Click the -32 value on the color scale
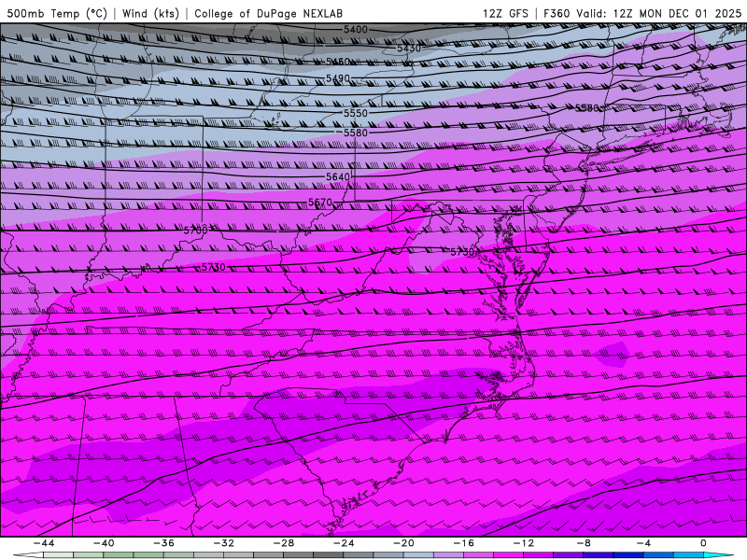747x560 pixels. click(223, 543)
